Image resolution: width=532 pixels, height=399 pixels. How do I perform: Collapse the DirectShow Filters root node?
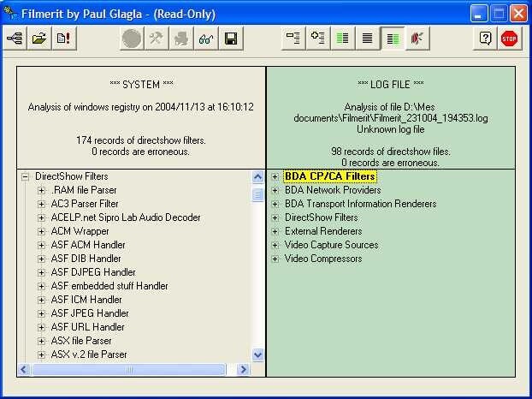pos(25,177)
